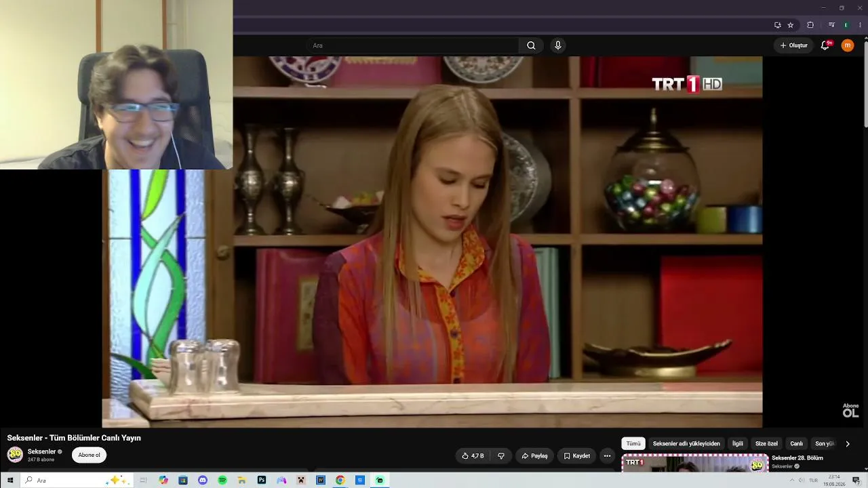
Task: Open the taskbar clock showing 23:14
Action: click(x=834, y=481)
